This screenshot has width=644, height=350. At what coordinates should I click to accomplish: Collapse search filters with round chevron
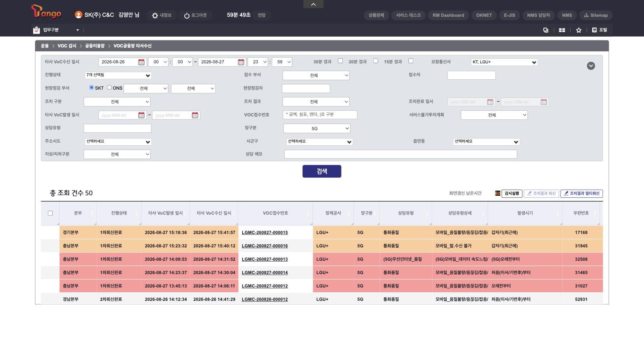(591, 66)
